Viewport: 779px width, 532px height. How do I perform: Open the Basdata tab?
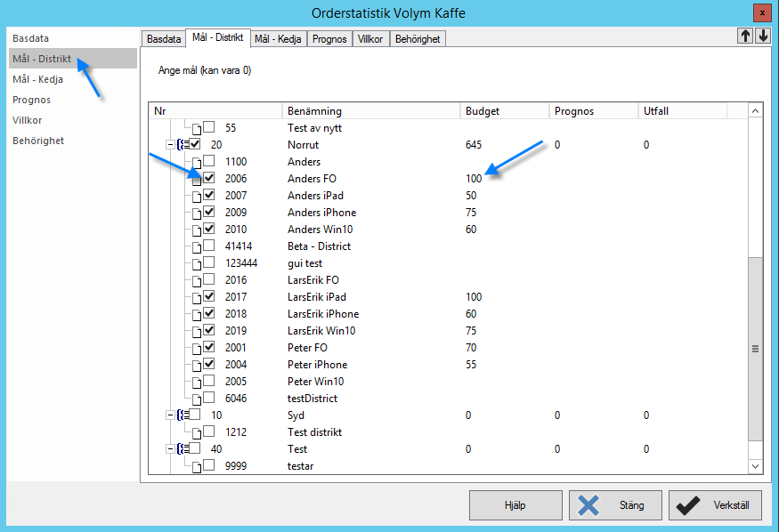click(164, 39)
